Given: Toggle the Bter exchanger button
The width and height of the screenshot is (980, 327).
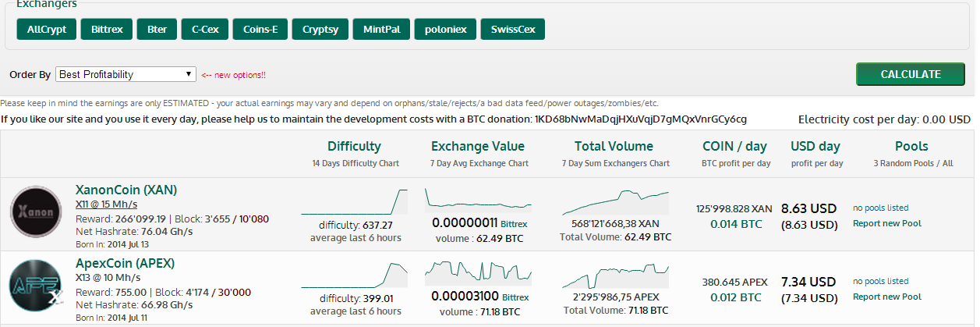Looking at the screenshot, I should pyautogui.click(x=157, y=29).
